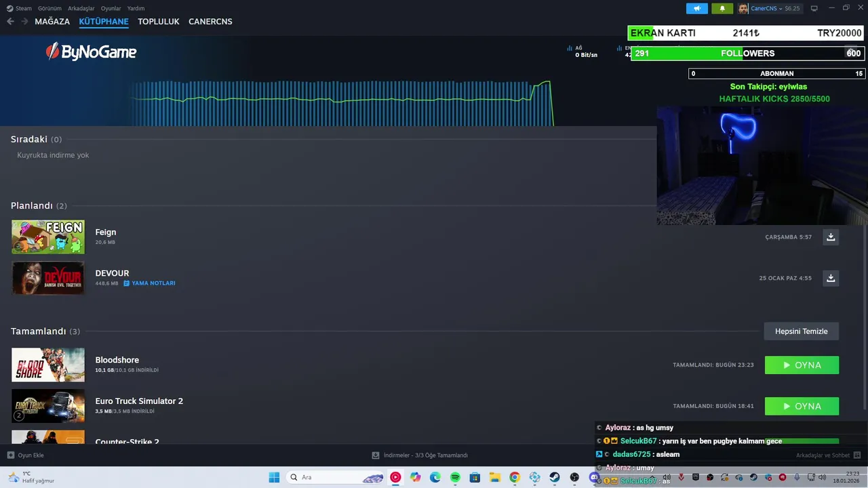Click the DEVOUR download icon
Screen dimensions: 868x488
[831, 278]
